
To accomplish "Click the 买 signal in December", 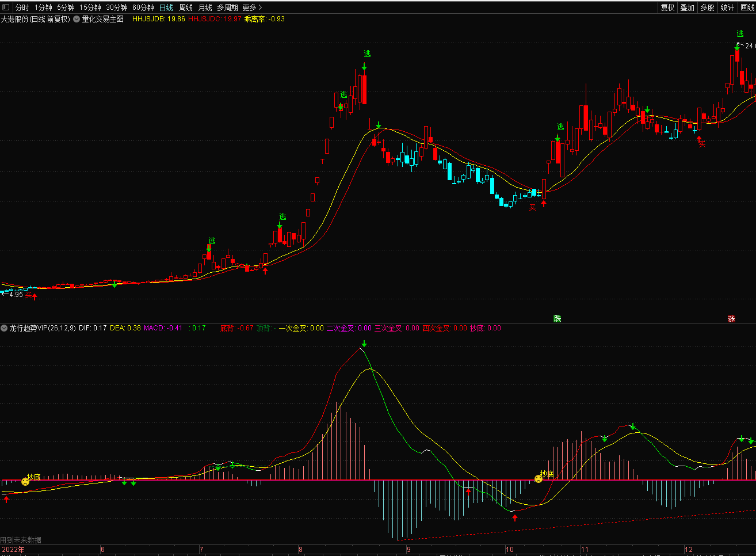I will coord(702,144).
